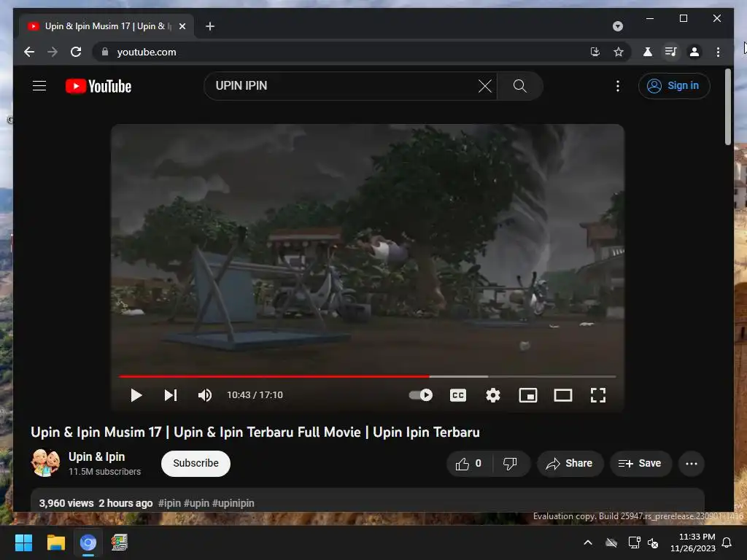This screenshot has height=560, width=747.
Task: Seek on the red video progress bar
Action: click(x=368, y=376)
